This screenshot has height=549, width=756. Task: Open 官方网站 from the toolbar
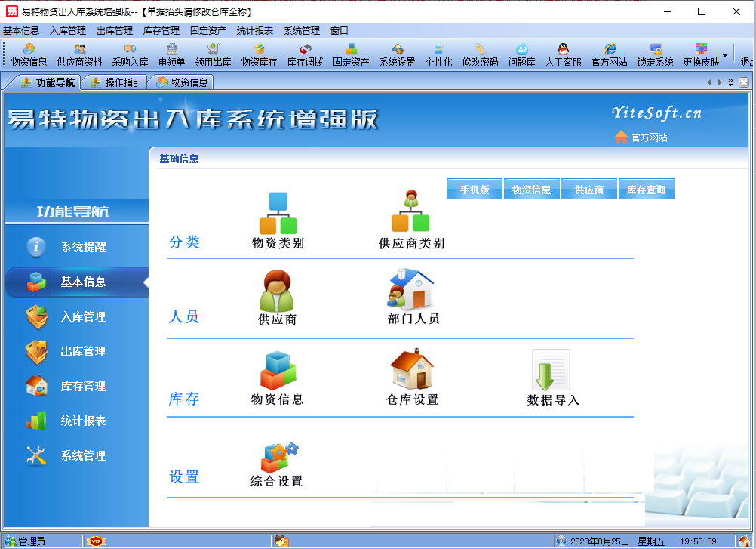click(x=610, y=55)
